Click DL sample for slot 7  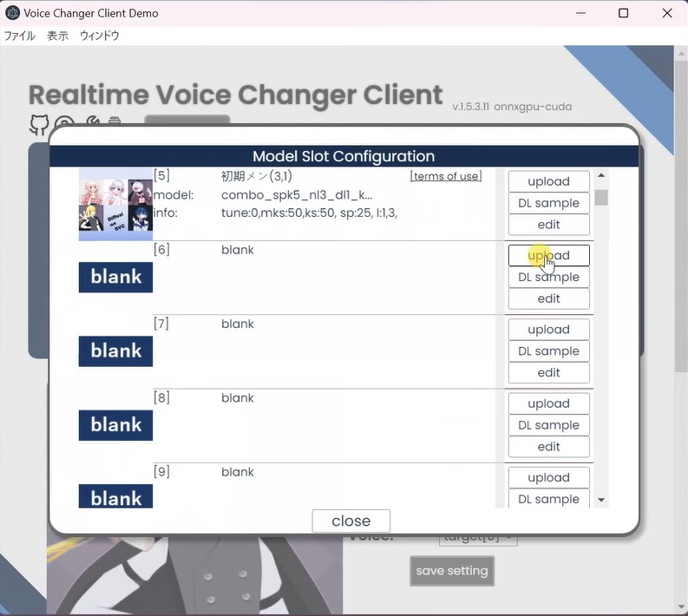[x=548, y=351]
